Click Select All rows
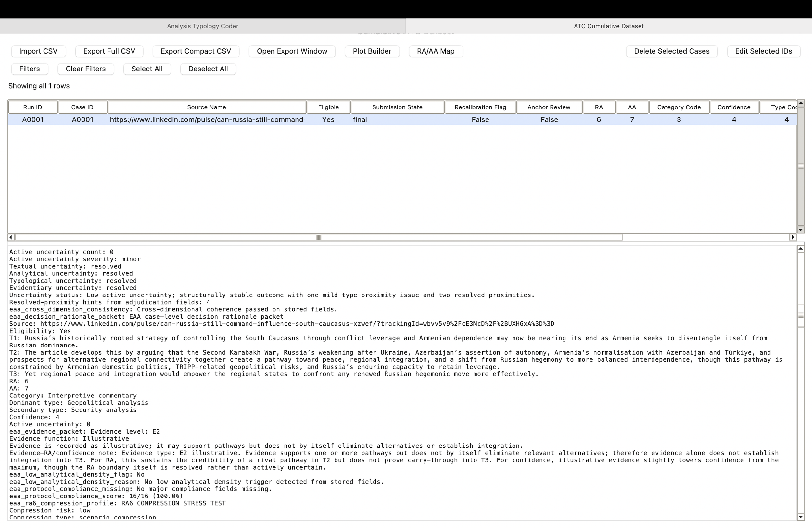The width and height of the screenshot is (812, 528). tap(147, 69)
